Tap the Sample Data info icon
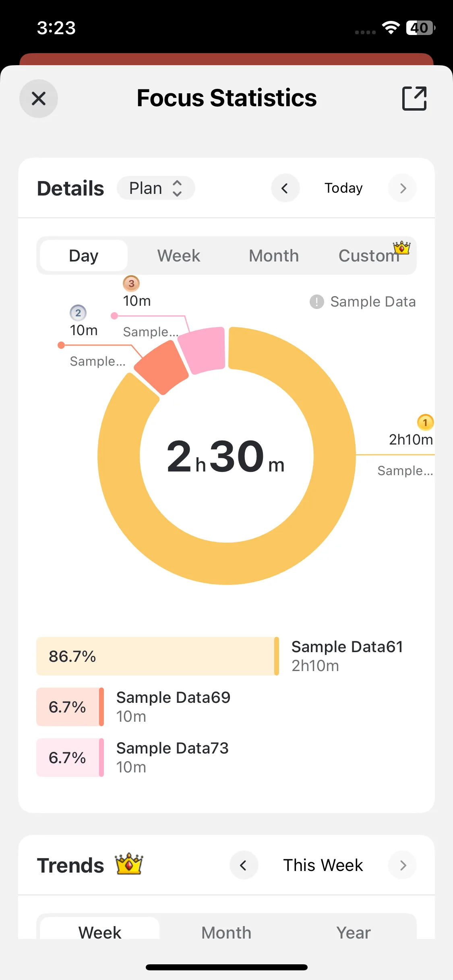Screen dimensions: 453x980 [317, 302]
